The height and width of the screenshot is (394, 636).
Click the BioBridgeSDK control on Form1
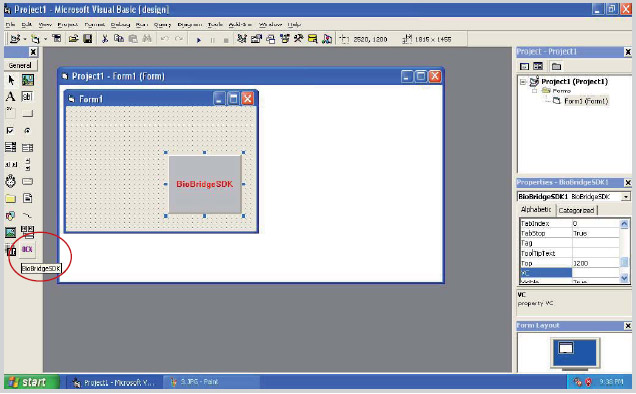[x=205, y=184]
